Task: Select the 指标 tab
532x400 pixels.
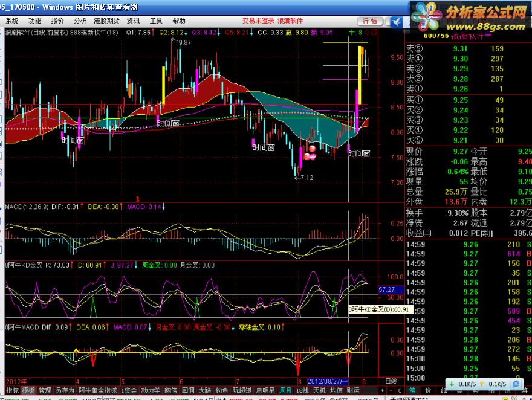Action: [13, 390]
